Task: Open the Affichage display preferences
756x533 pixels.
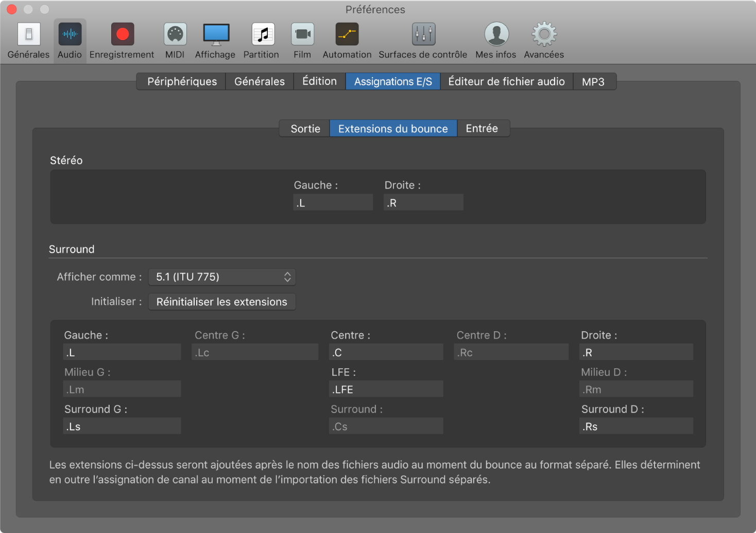Action: tap(215, 41)
